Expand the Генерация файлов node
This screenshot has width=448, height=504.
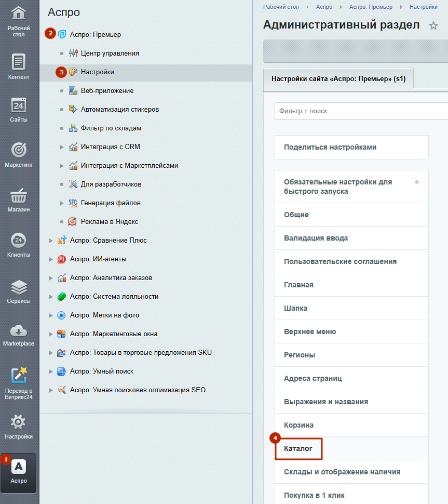tap(62, 203)
